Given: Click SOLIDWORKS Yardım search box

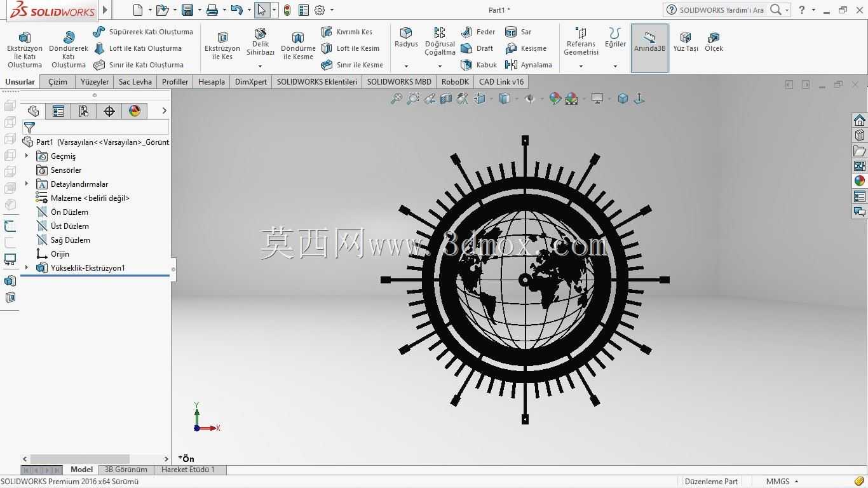Looking at the screenshot, I should (721, 10).
